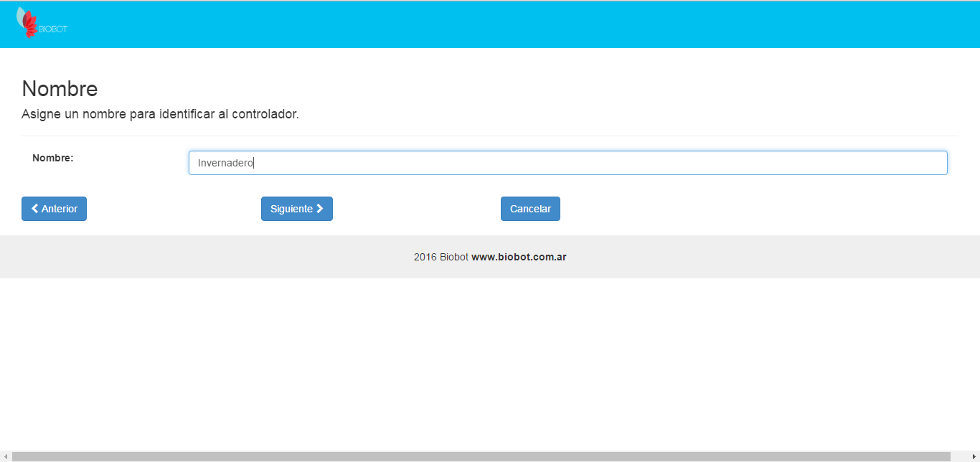Image resolution: width=980 pixels, height=462 pixels.
Task: Click the right chevron on Siguiente
Action: [x=320, y=209]
